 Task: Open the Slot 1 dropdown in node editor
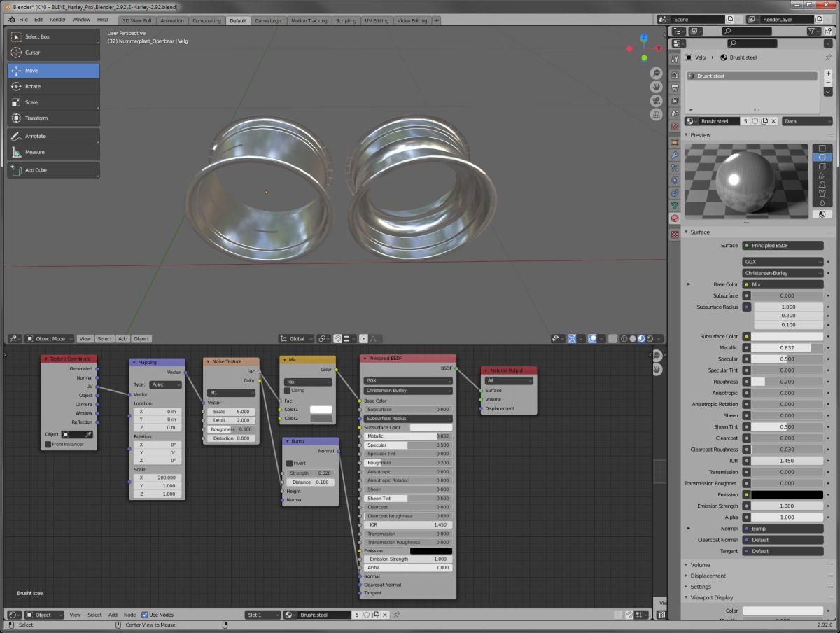click(x=262, y=615)
